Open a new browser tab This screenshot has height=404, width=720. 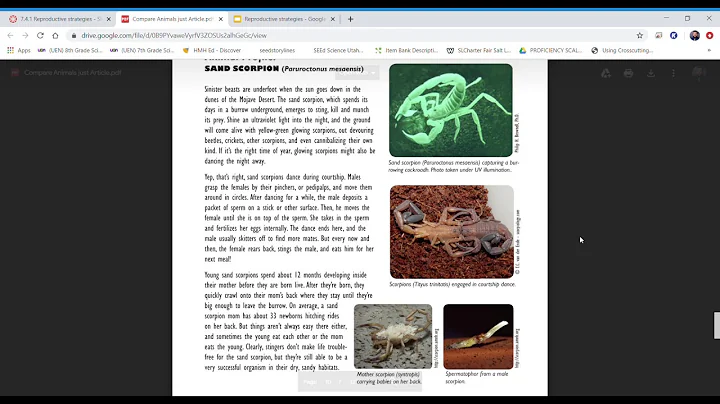[350, 19]
